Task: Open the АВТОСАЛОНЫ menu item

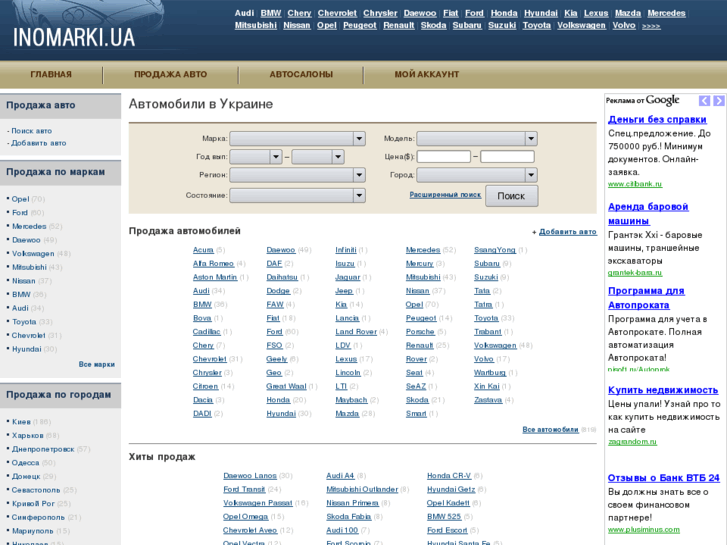Action: click(301, 74)
